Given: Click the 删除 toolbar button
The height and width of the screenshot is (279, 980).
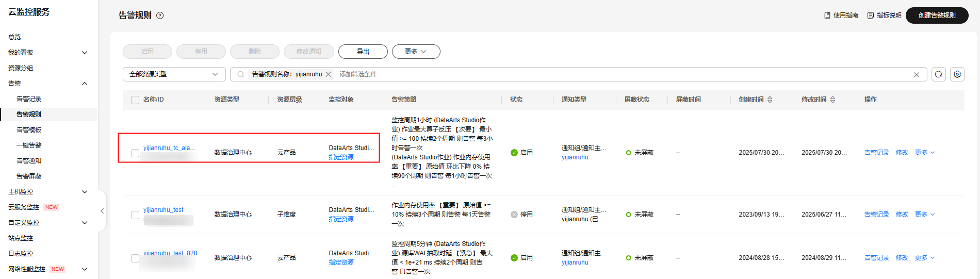Looking at the screenshot, I should click(x=255, y=52).
